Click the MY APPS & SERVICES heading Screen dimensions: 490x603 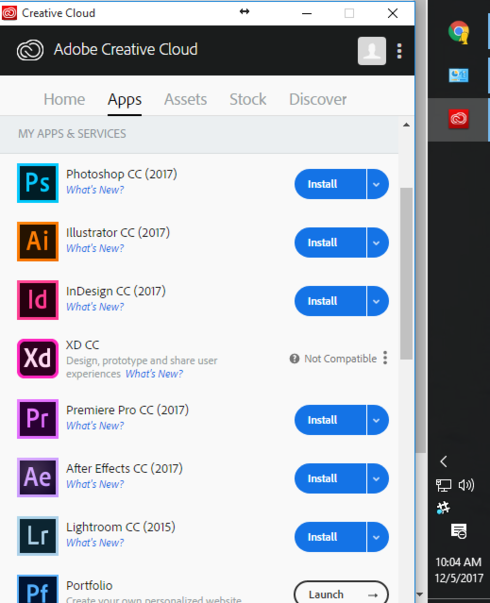[x=72, y=134]
